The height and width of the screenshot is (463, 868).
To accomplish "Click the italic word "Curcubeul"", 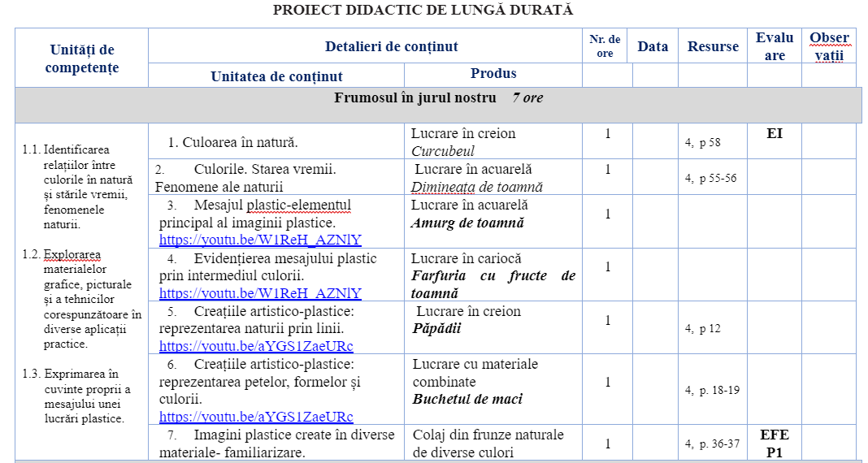I will 442,151.
